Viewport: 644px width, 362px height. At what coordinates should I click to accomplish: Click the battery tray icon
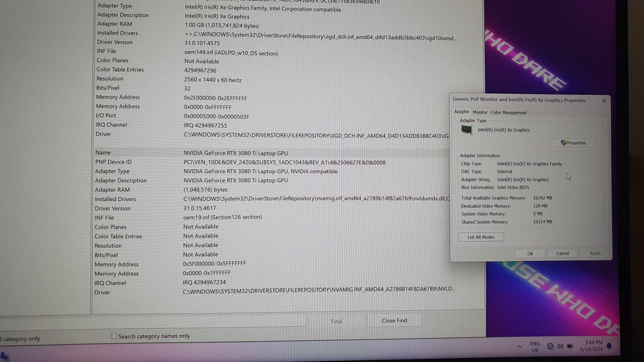tap(570, 346)
